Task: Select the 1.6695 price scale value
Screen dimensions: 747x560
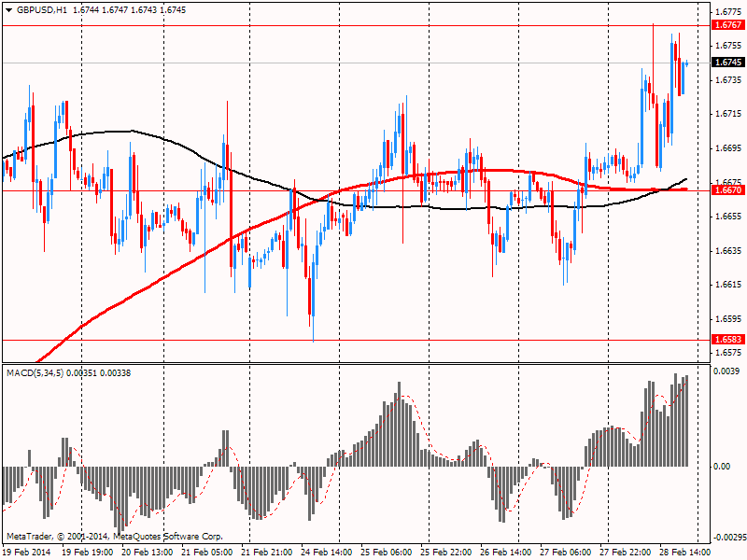Action: coord(729,148)
